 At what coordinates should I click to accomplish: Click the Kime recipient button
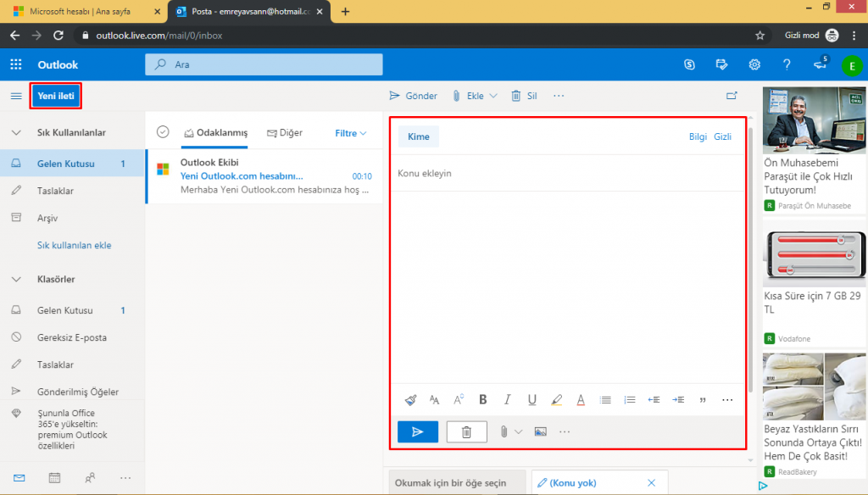coord(419,136)
